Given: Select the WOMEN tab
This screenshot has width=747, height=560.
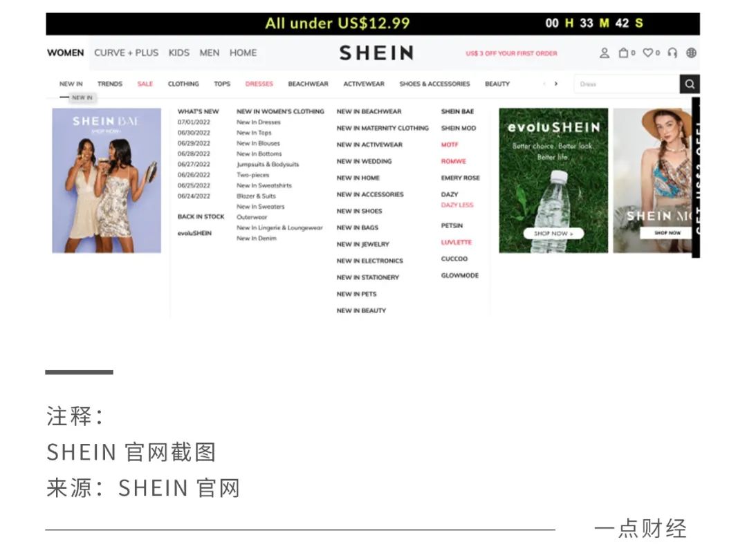Looking at the screenshot, I should pyautogui.click(x=65, y=53).
